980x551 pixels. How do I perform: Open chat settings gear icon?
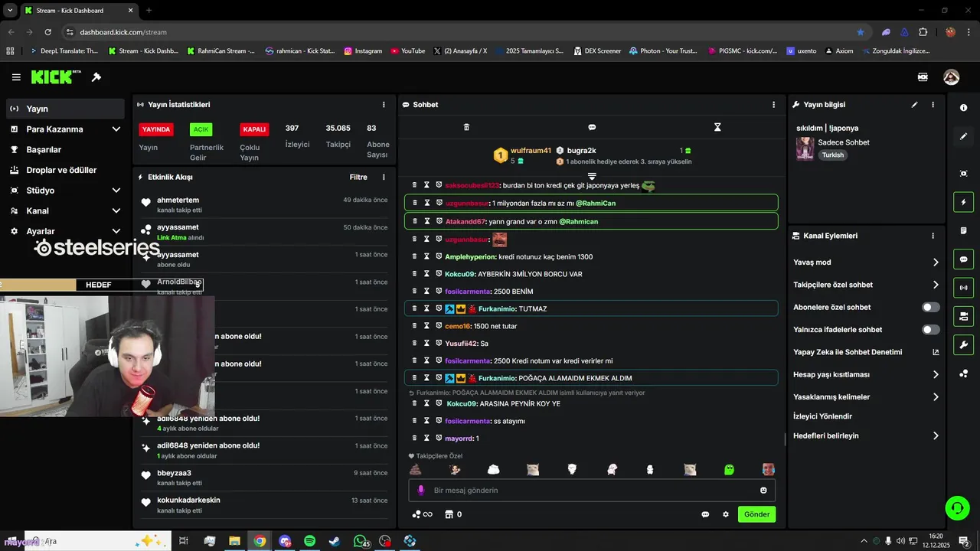pos(726,514)
